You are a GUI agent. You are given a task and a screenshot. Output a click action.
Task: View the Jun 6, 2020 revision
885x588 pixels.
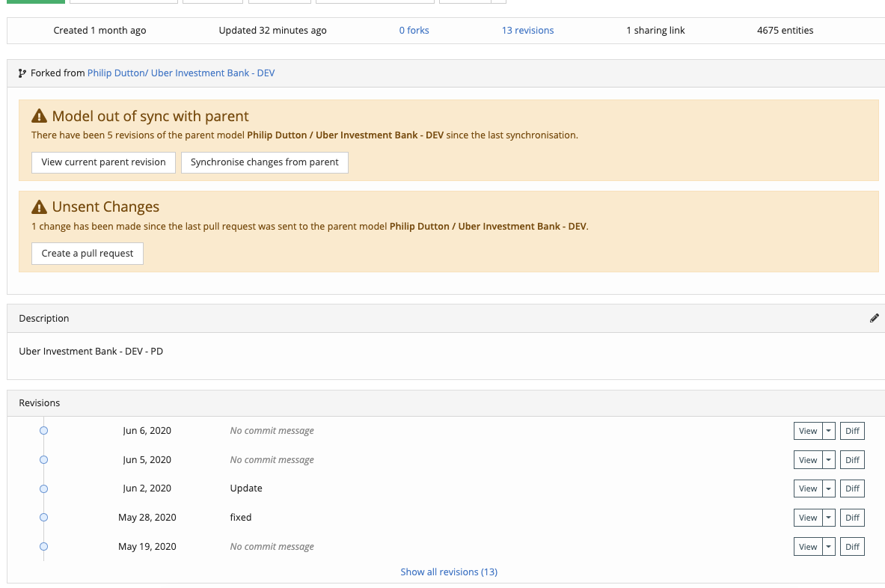pyautogui.click(x=808, y=431)
